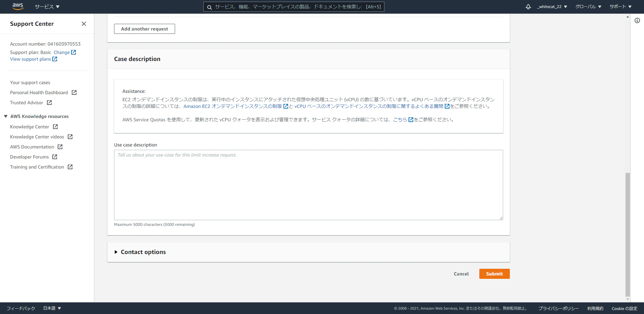This screenshot has width=644, height=314.
Task: Click the search magnifier icon
Action: 210,7
